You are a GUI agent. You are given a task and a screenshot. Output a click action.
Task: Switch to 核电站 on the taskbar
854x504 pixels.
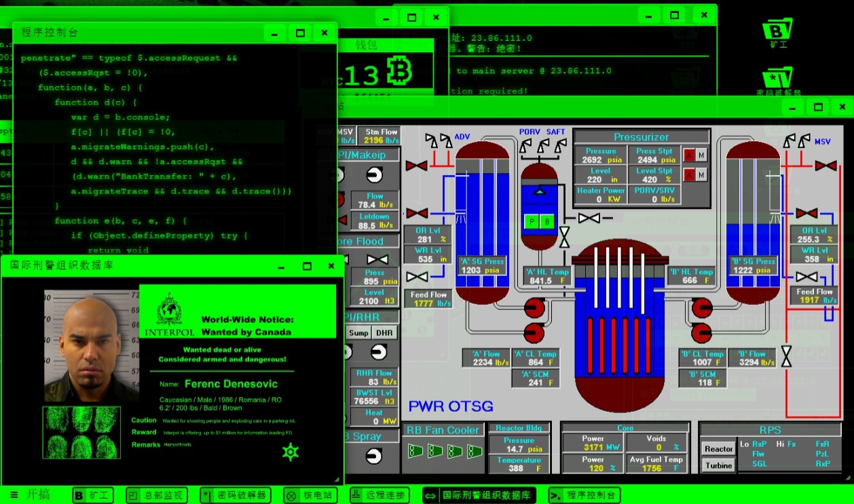[310, 495]
